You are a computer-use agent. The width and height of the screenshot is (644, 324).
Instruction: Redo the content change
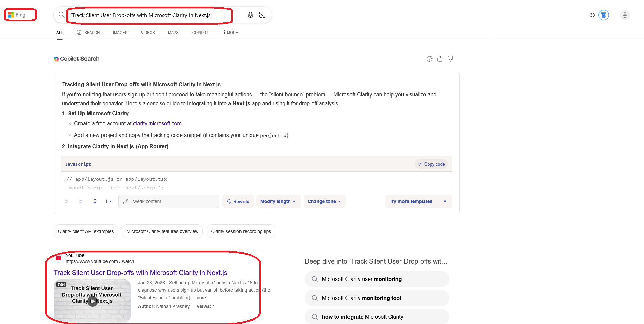(80, 201)
